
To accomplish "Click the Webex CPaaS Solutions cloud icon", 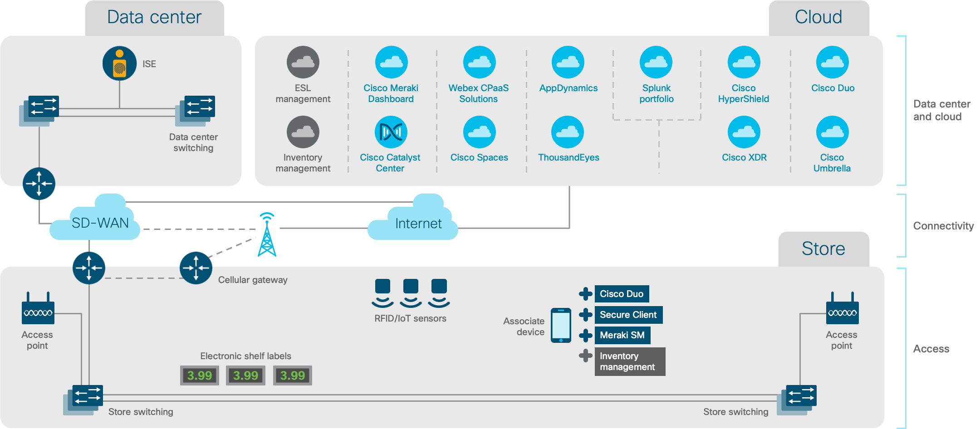I will coord(479,62).
